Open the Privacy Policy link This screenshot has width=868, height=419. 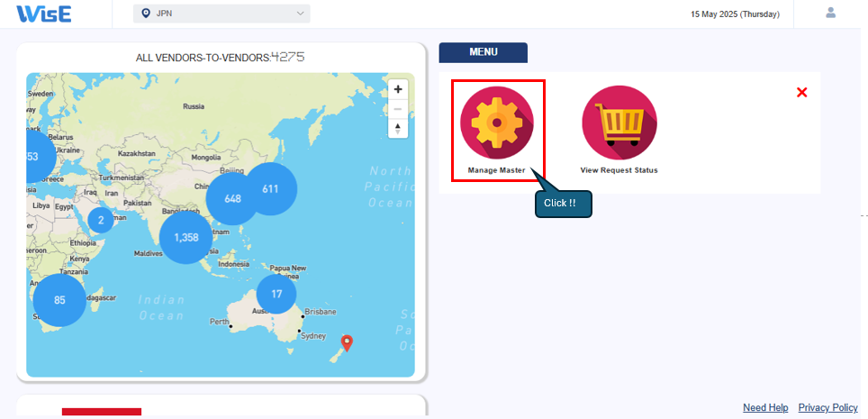[x=827, y=407]
